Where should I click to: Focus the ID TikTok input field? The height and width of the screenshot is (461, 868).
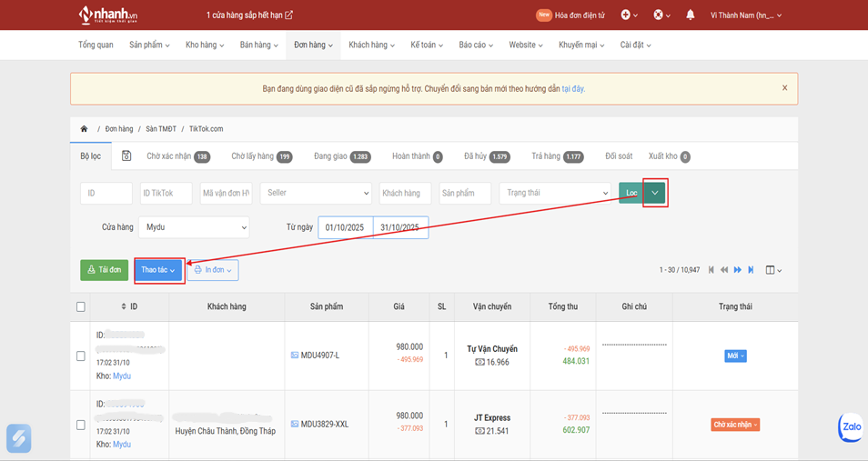(x=167, y=193)
